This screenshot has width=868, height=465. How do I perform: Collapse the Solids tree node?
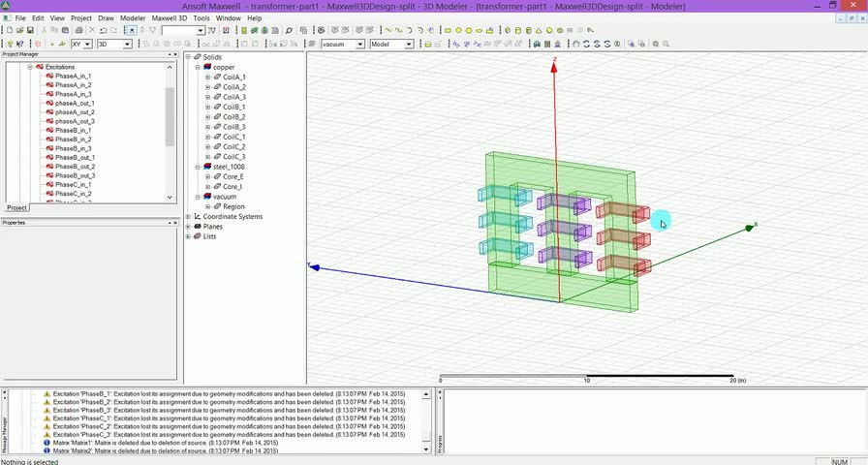point(188,57)
